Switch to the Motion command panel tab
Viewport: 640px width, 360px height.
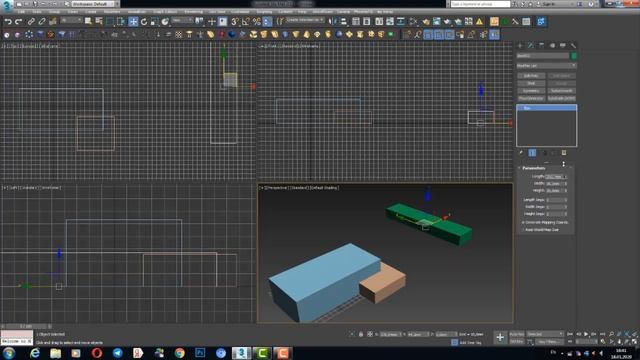point(552,45)
